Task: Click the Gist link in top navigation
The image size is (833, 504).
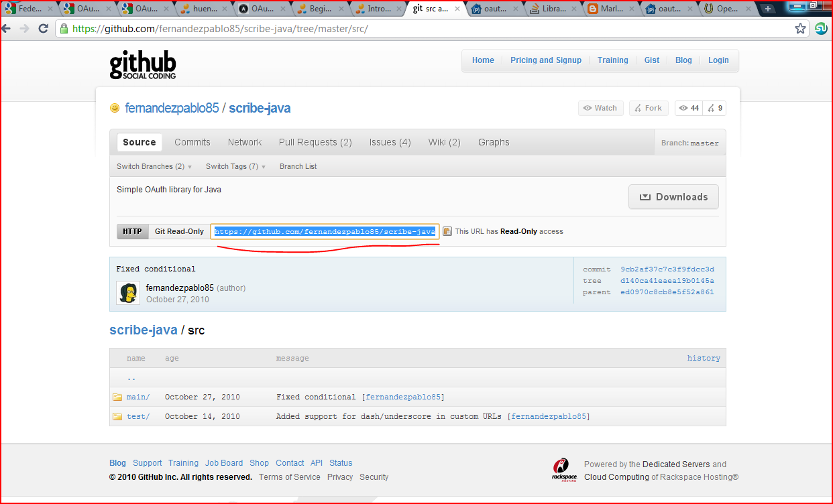Action: click(x=652, y=60)
